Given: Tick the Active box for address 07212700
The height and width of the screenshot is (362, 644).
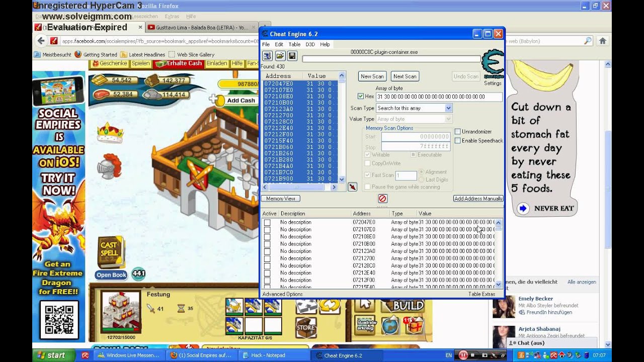Looking at the screenshot, I should [x=267, y=258].
